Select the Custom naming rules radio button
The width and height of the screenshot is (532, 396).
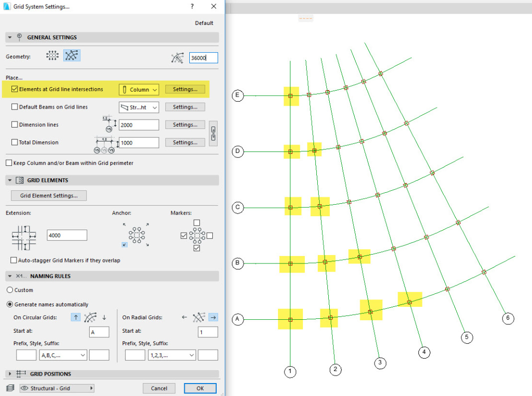click(x=8, y=289)
